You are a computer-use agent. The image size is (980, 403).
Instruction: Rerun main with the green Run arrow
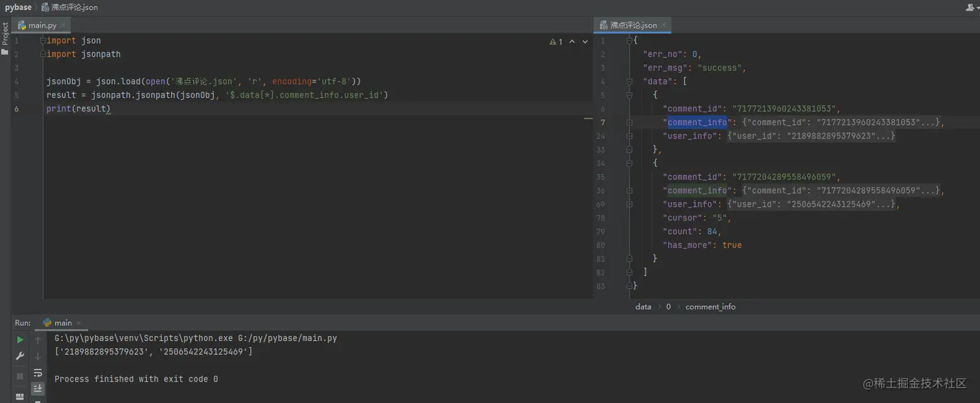20,340
